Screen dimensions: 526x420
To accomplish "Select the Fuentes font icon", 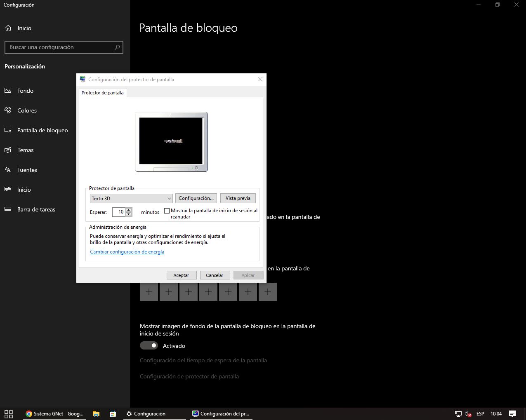I will pyautogui.click(x=8, y=170).
